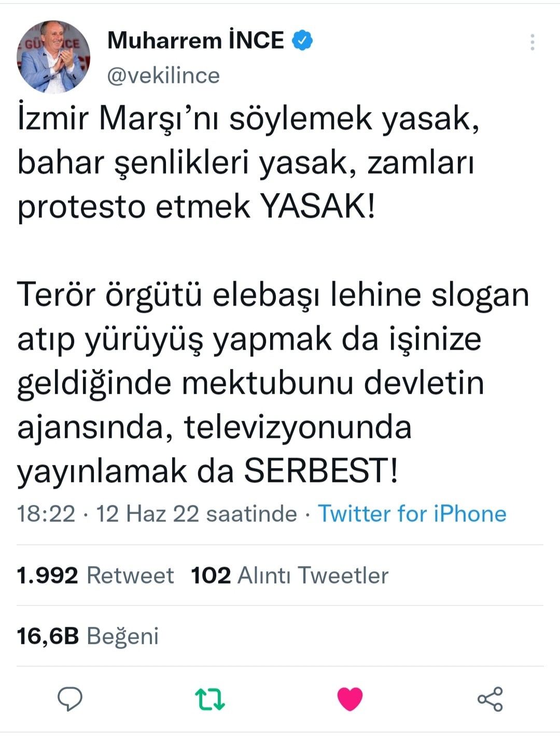This screenshot has width=560, height=741.
Task: Select the Muharrem İNCE display name
Action: [x=195, y=40]
